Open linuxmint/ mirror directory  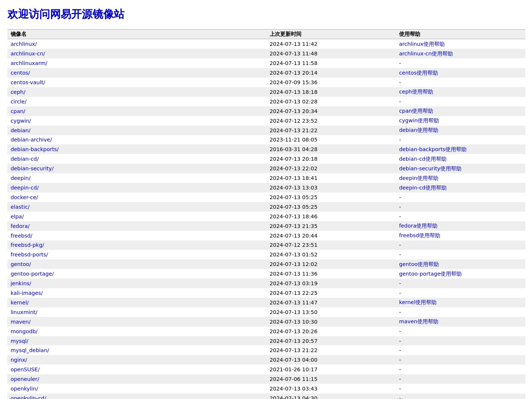point(24,312)
